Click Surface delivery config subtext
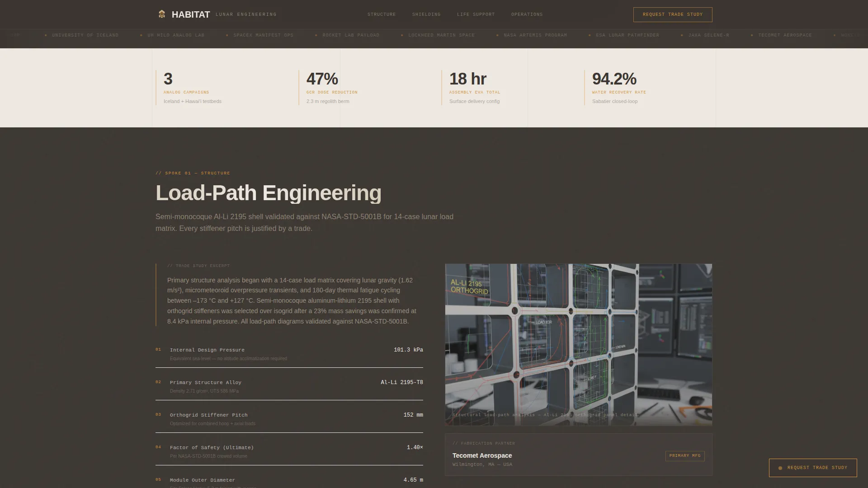The image size is (868, 488). [x=474, y=101]
